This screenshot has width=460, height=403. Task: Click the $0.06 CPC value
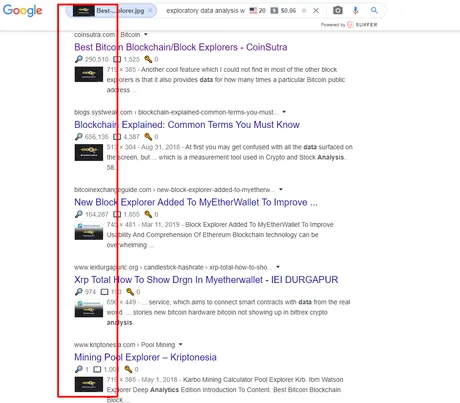pyautogui.click(x=288, y=11)
